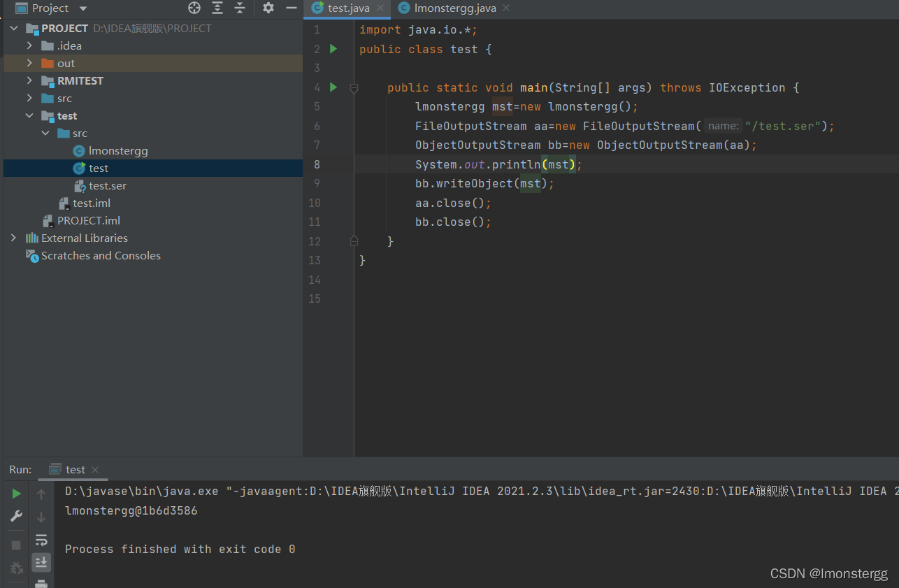Switch to test.java editor tab
This screenshot has height=588, width=899.
(349, 8)
